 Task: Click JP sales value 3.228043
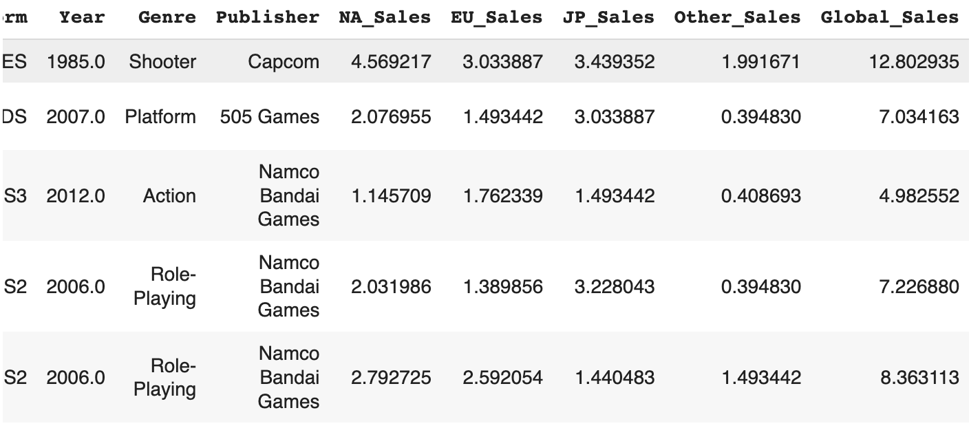click(615, 287)
